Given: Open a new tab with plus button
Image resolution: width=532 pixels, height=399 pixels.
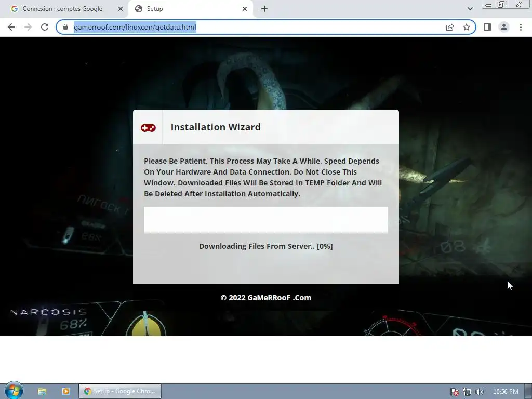Looking at the screenshot, I should [264, 9].
